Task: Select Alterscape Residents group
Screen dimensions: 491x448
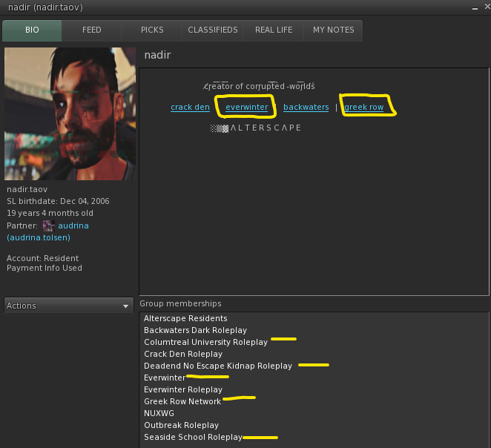Action: pos(185,318)
